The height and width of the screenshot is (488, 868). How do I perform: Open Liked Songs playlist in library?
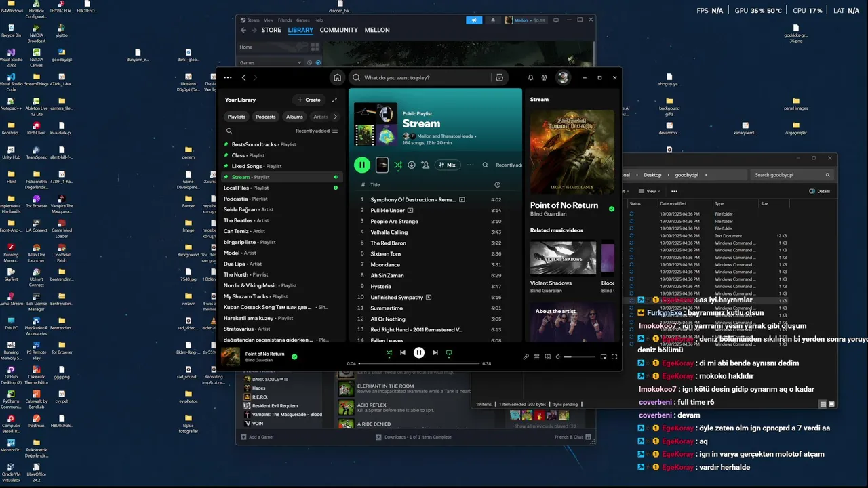pos(281,166)
